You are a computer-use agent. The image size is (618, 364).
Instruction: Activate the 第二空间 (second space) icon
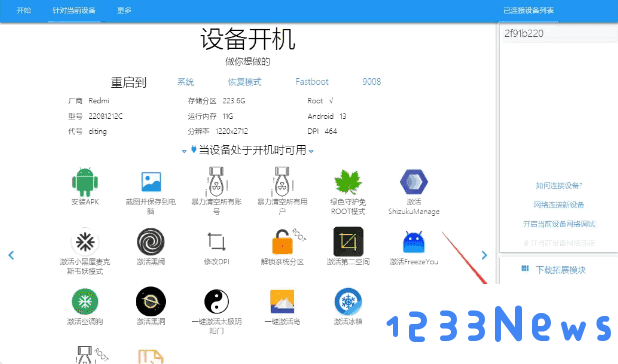click(x=348, y=242)
